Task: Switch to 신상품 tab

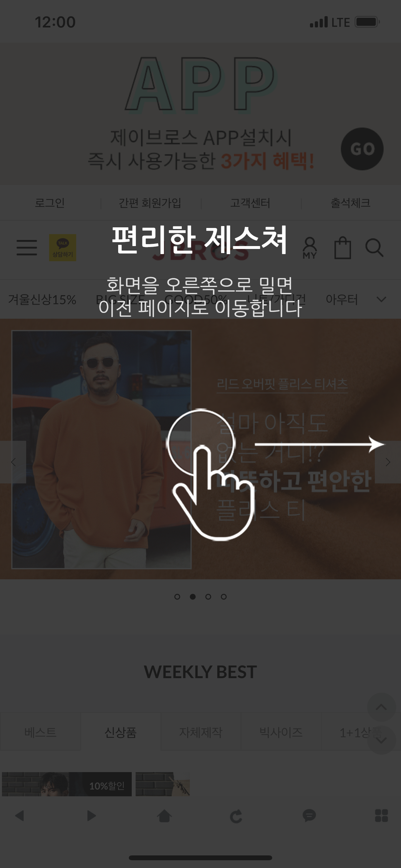Action: (x=120, y=732)
